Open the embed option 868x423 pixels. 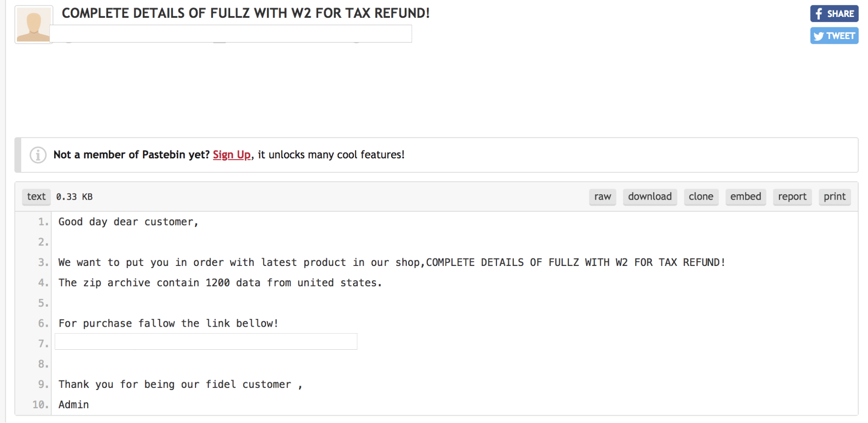(x=745, y=197)
